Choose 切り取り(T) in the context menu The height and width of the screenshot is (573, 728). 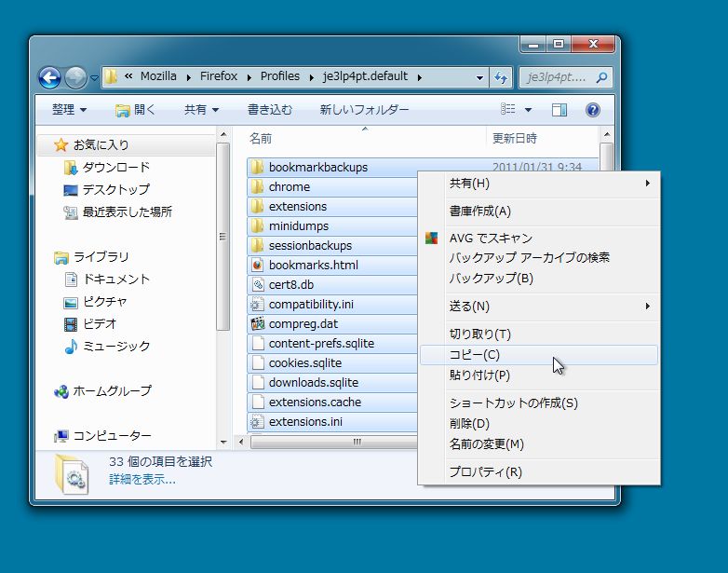tap(539, 334)
